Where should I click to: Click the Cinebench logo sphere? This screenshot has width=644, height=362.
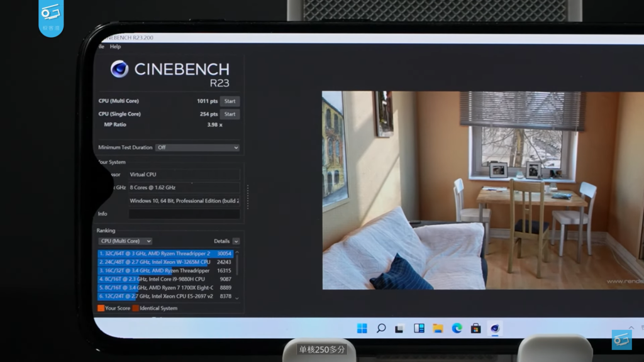pos(119,69)
